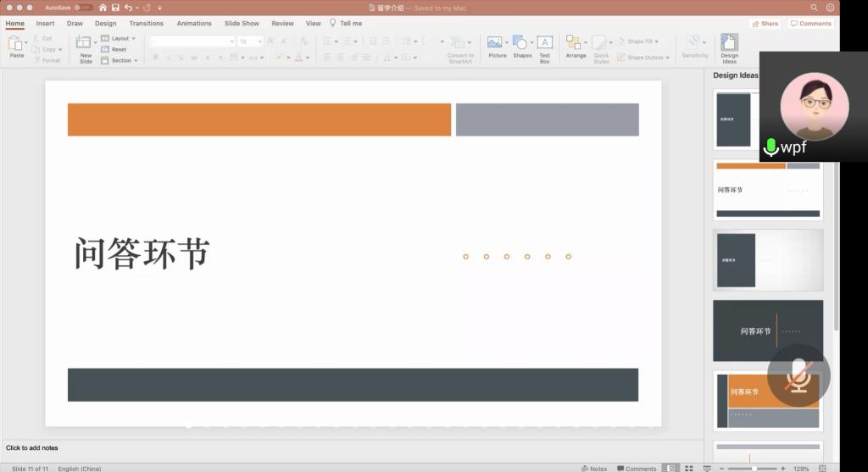Click the Picture icon in ribbon
The height and width of the screenshot is (472, 868).
coord(496,44)
